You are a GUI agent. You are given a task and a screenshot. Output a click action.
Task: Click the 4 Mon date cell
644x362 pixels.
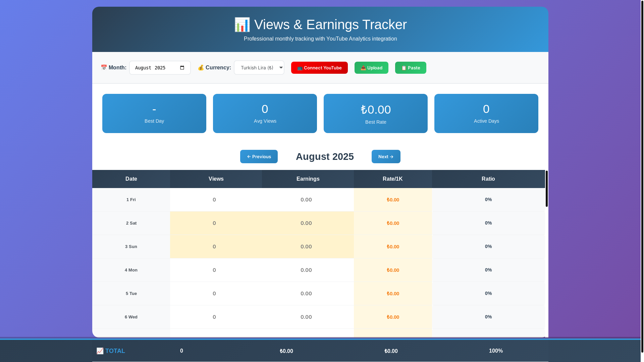(131, 270)
